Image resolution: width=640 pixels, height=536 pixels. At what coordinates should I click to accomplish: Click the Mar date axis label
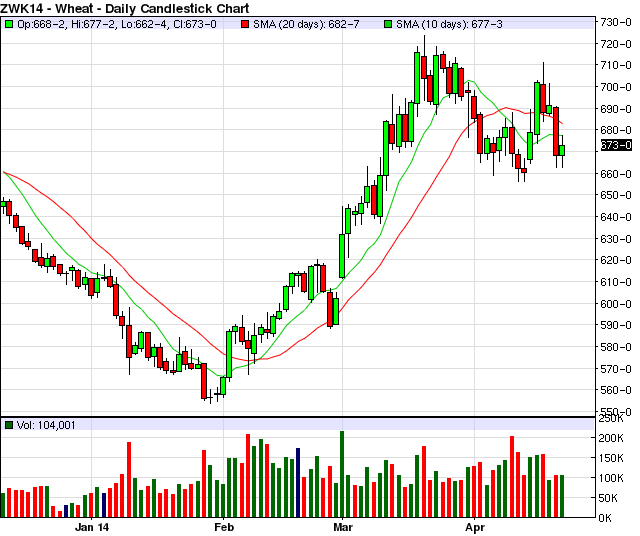click(x=343, y=527)
